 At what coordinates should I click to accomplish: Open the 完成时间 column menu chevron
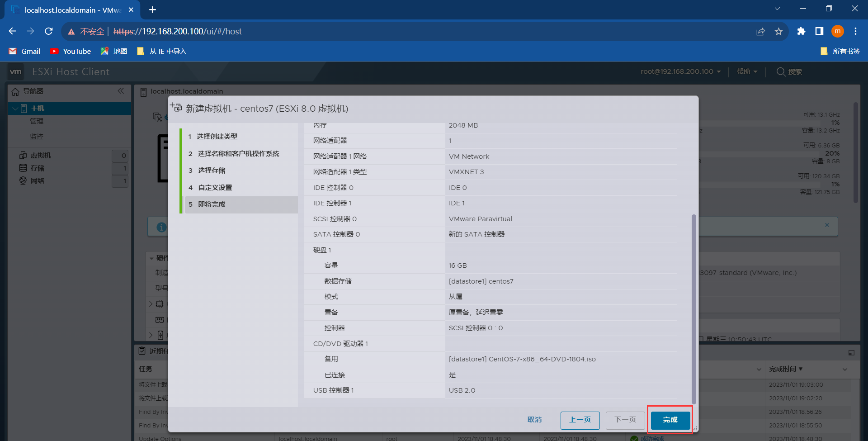845,370
